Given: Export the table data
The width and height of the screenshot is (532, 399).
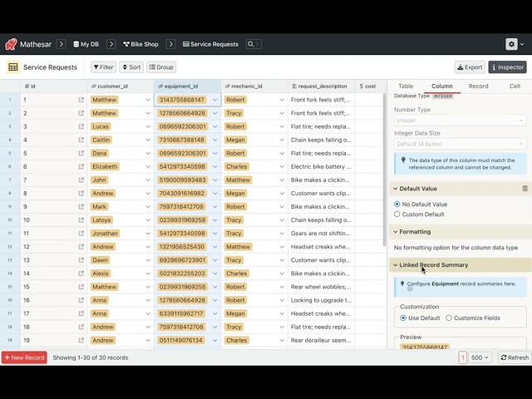Looking at the screenshot, I should coord(470,67).
